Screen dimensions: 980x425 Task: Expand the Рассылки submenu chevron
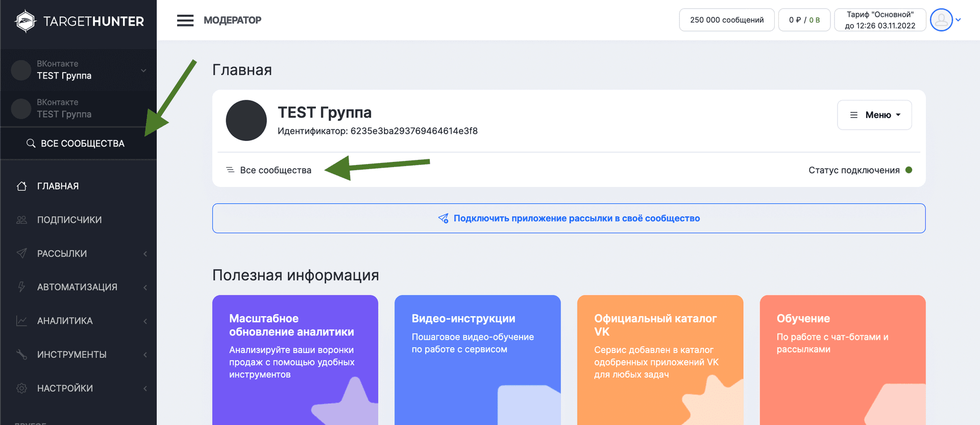145,254
